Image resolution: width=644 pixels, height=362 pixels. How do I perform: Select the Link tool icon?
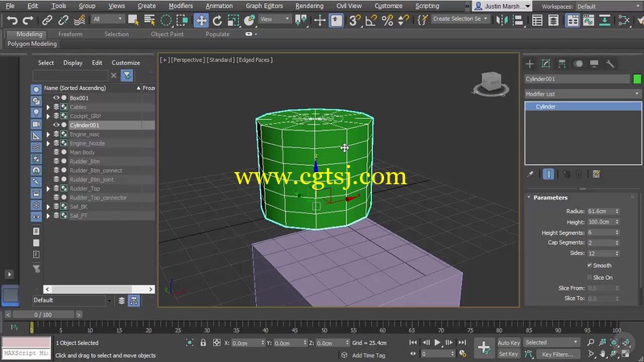point(47,19)
